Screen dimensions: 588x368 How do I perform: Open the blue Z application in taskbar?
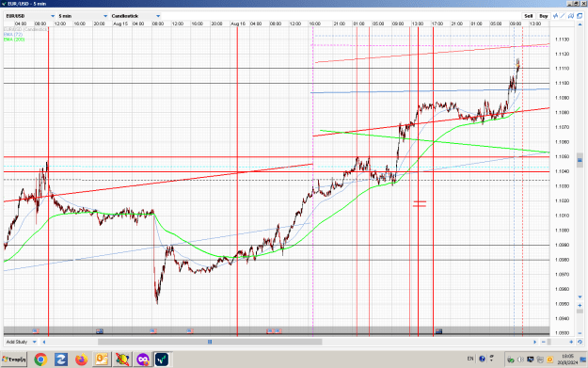click(61, 360)
